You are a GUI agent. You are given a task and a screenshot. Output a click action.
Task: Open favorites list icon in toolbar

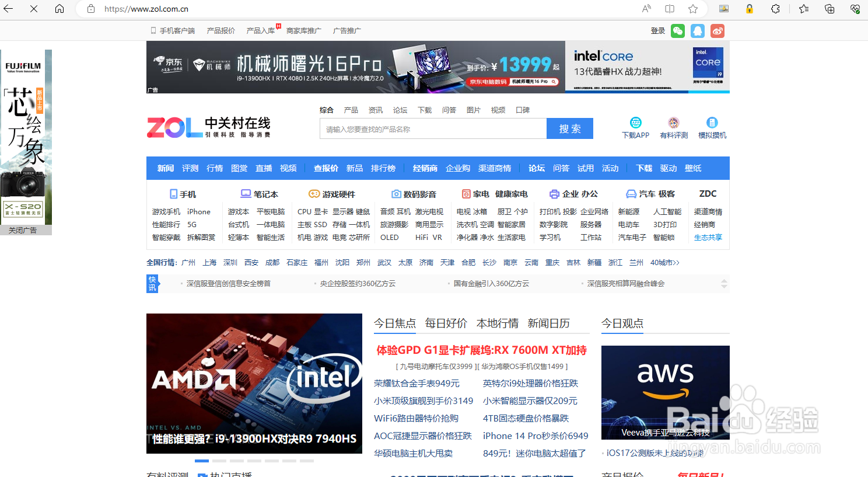coord(804,9)
